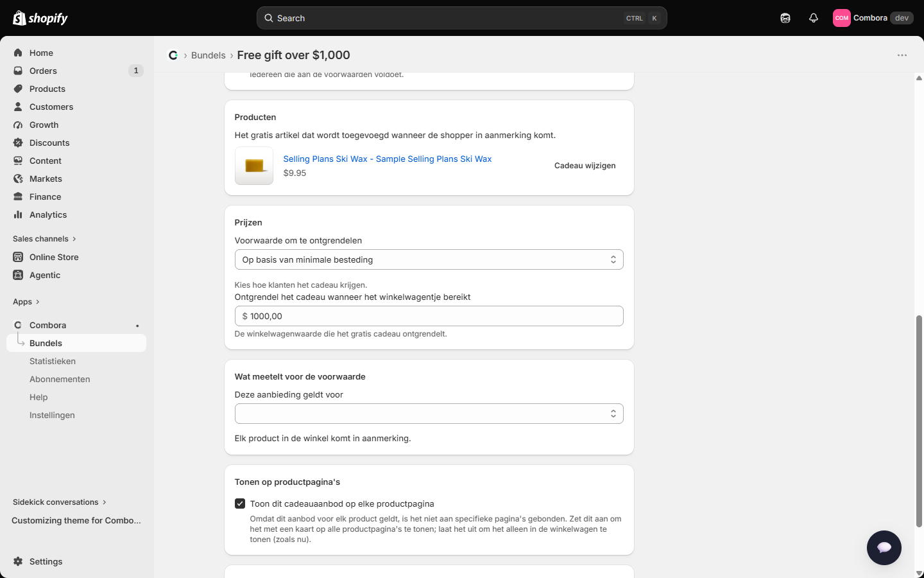Click the Markets globe icon

18,179
